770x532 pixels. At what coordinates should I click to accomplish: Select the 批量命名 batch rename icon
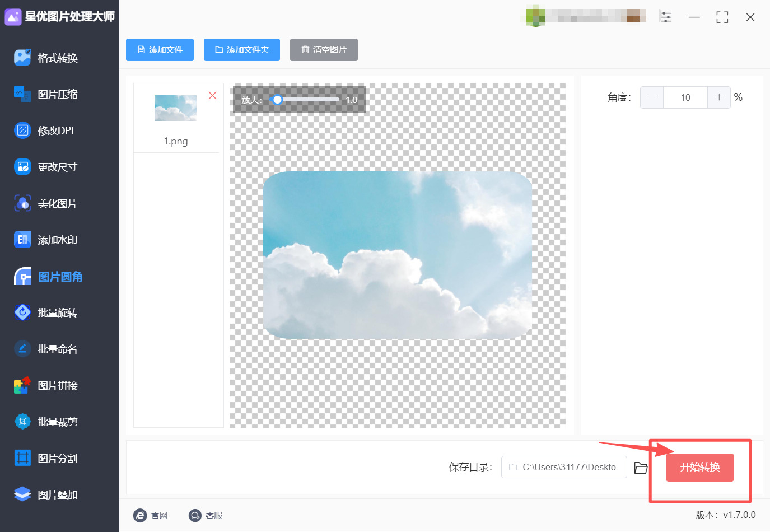pos(22,349)
